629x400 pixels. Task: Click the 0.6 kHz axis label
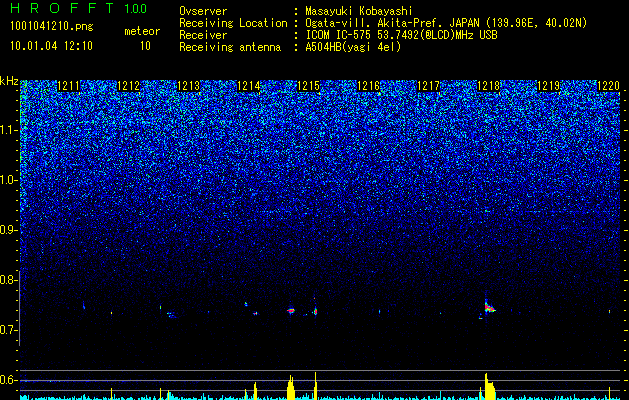pos(9,380)
